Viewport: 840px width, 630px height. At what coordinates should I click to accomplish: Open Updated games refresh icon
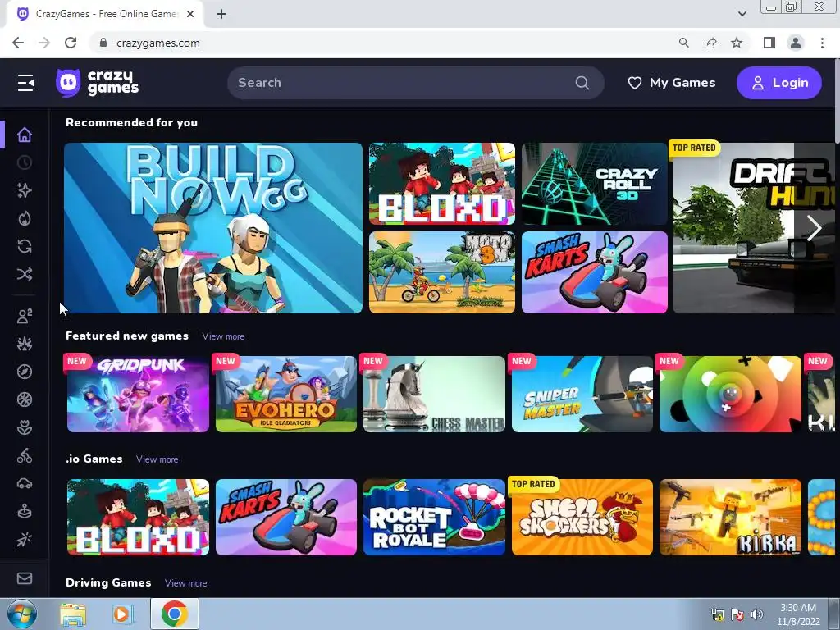tap(25, 246)
